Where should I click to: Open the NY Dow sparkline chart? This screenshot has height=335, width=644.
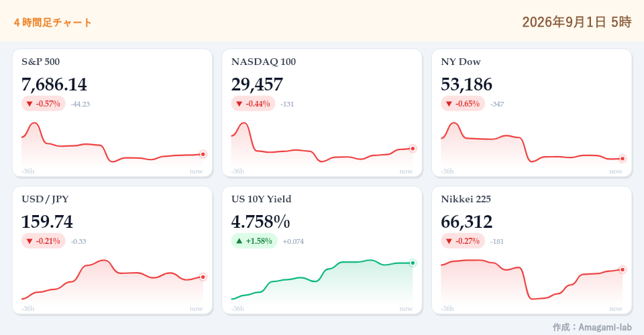click(532, 143)
